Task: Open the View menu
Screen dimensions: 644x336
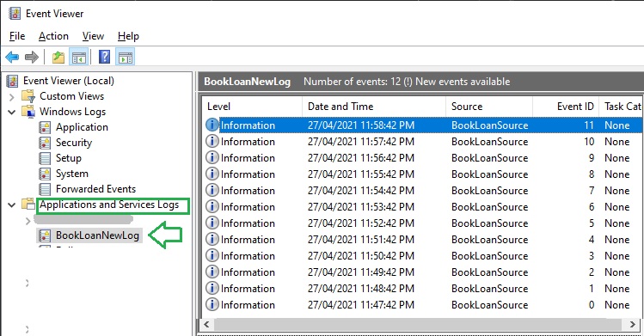Action: [x=93, y=36]
